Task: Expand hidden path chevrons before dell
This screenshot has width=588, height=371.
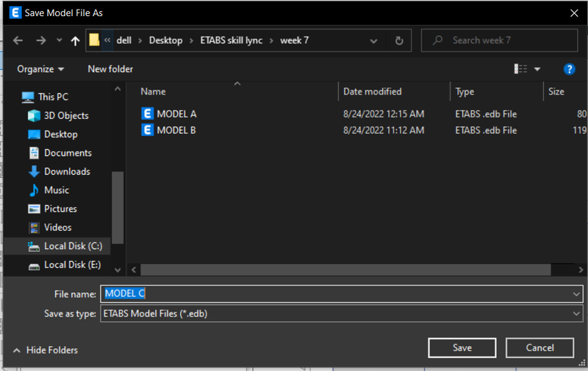Action: [x=107, y=40]
